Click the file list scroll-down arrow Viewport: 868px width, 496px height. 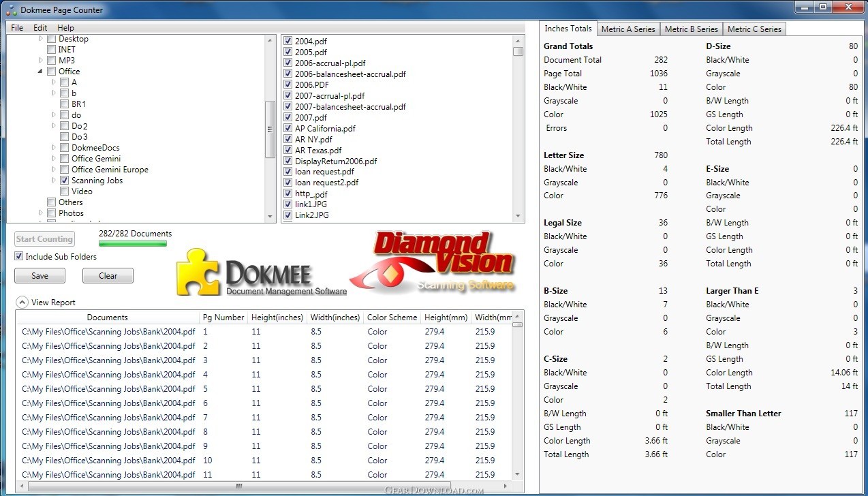pos(518,216)
